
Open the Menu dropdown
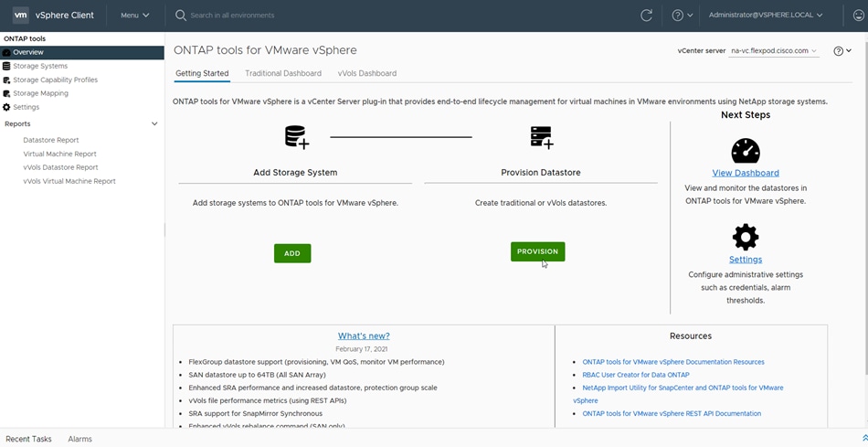pos(135,16)
